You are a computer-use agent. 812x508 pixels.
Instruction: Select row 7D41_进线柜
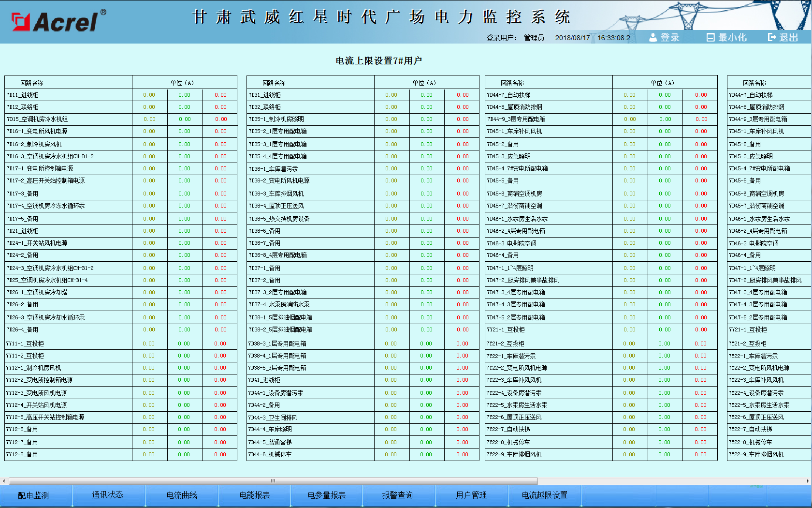click(x=363, y=380)
